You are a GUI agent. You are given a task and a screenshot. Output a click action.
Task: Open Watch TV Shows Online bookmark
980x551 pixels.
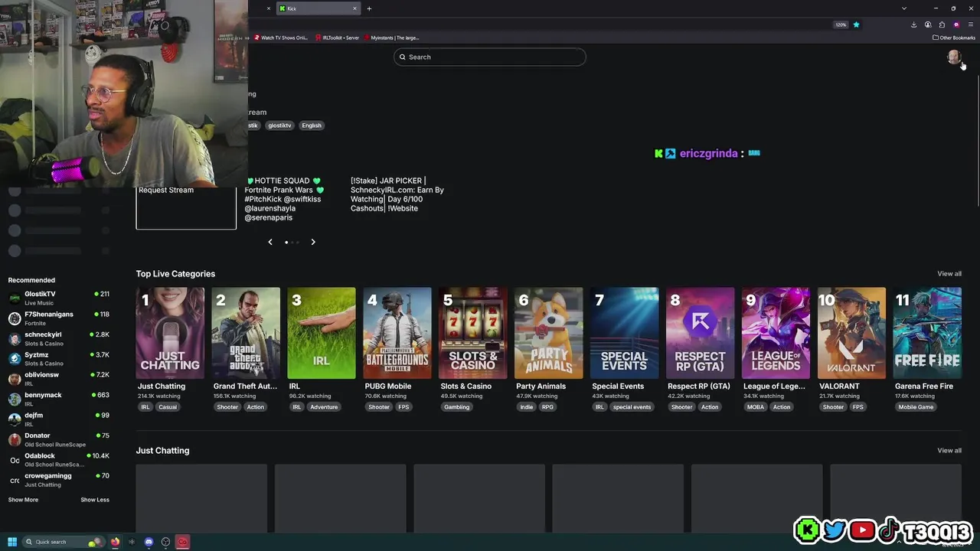click(x=281, y=37)
